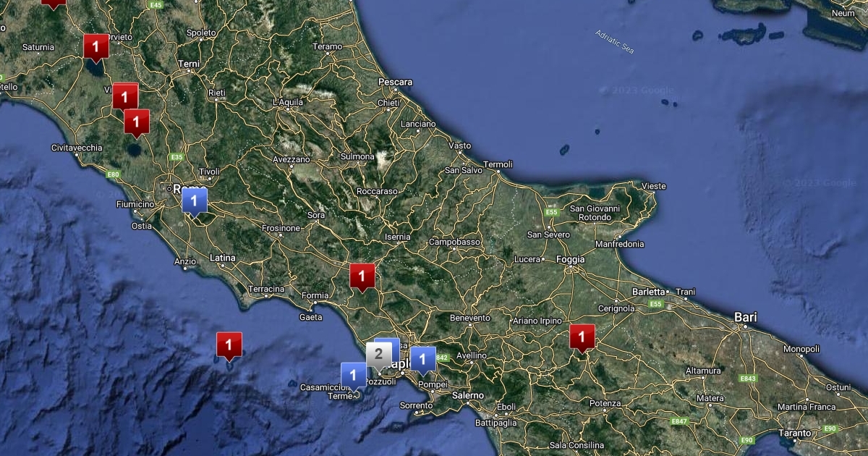The image size is (868, 456).
Task: Open the gray cluster marker labeled 2
Action: click(378, 355)
